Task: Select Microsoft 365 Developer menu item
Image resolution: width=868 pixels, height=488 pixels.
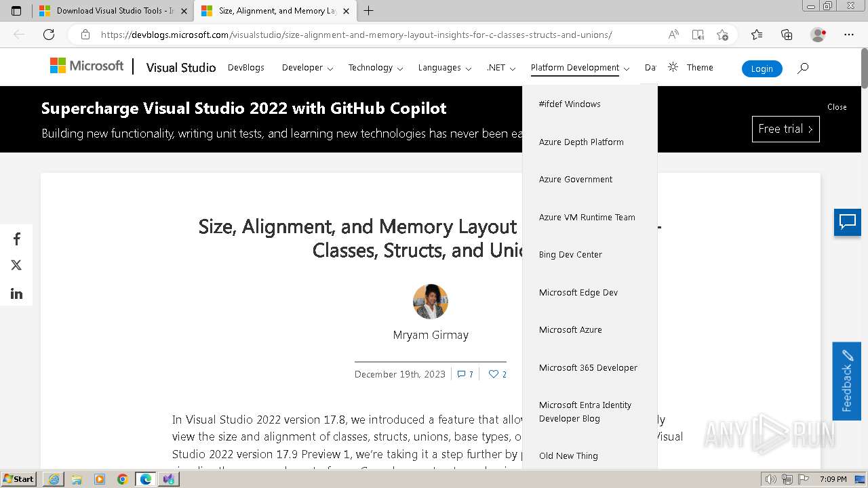Action: (x=590, y=367)
